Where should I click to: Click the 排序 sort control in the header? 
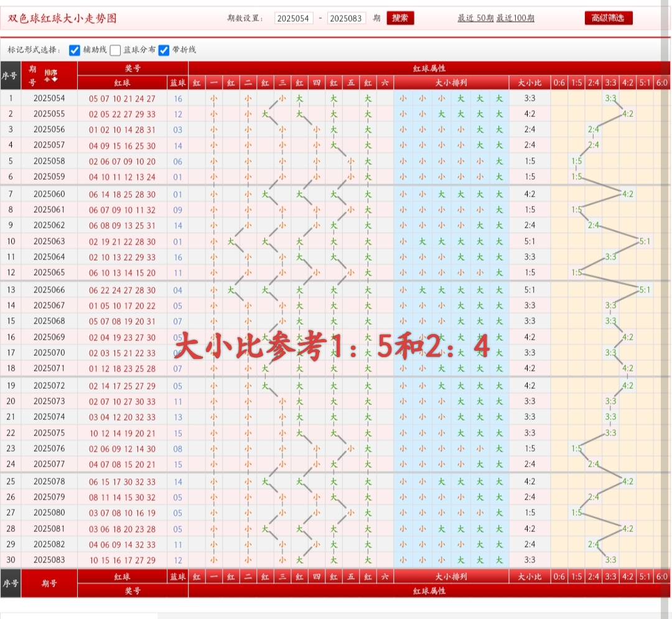[x=51, y=72]
